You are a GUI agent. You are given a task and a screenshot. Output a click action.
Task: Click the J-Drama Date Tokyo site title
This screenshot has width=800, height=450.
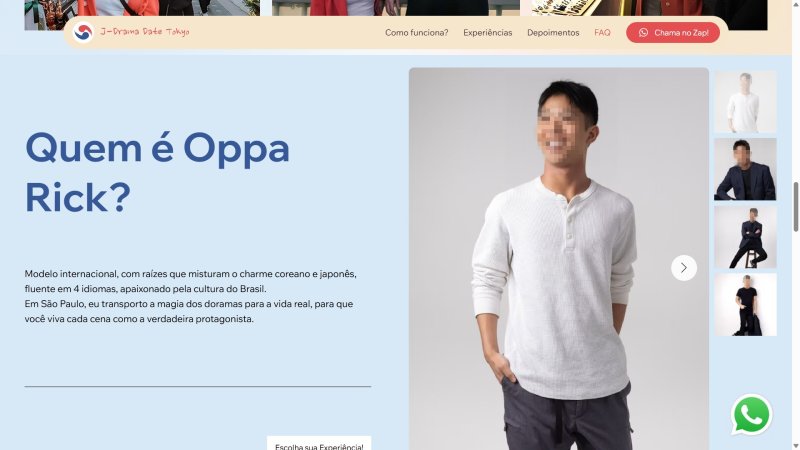coord(144,32)
